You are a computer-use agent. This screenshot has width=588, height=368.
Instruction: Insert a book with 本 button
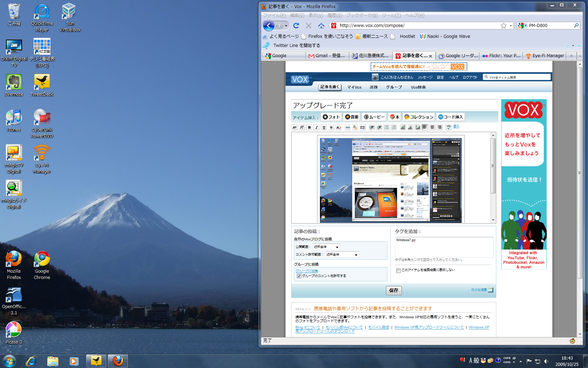pos(394,117)
